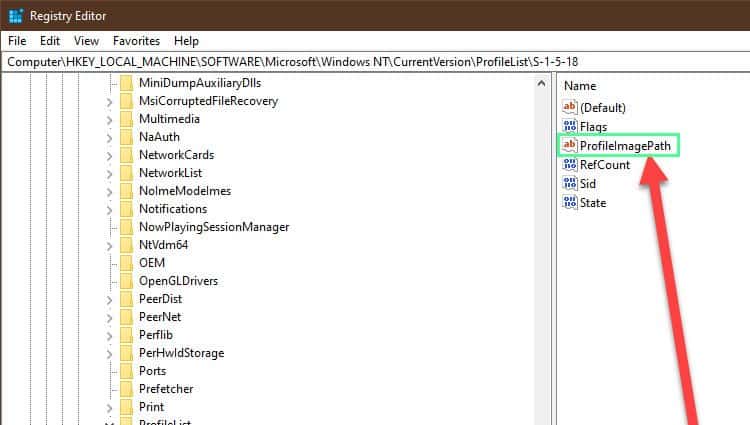This screenshot has height=425, width=750.
Task: Click the Name column header
Action: (x=580, y=86)
